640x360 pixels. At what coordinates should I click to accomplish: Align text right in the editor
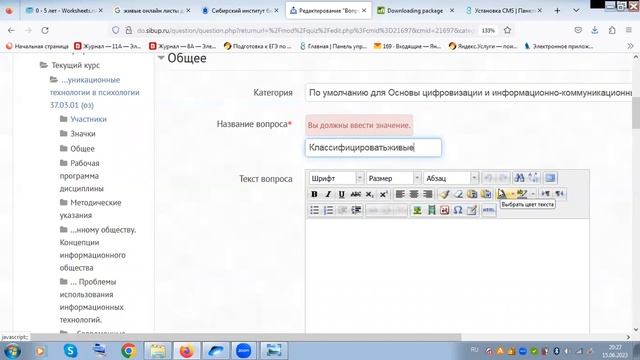point(428,194)
